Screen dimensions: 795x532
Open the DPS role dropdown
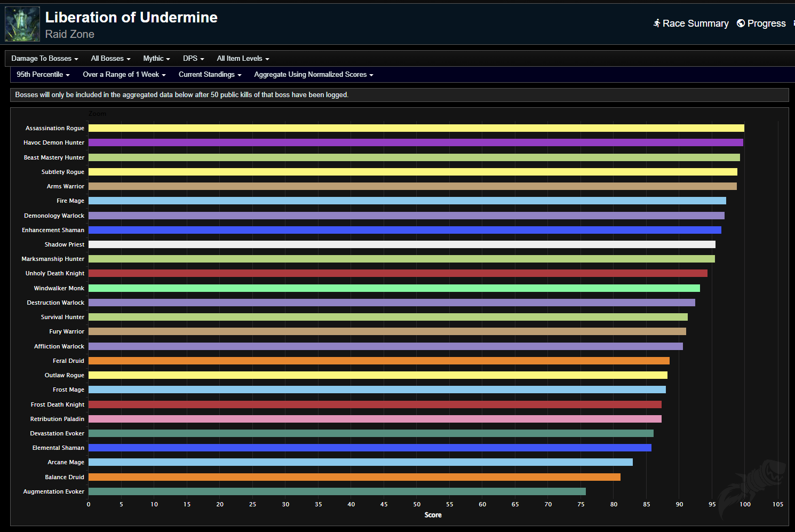pos(193,59)
